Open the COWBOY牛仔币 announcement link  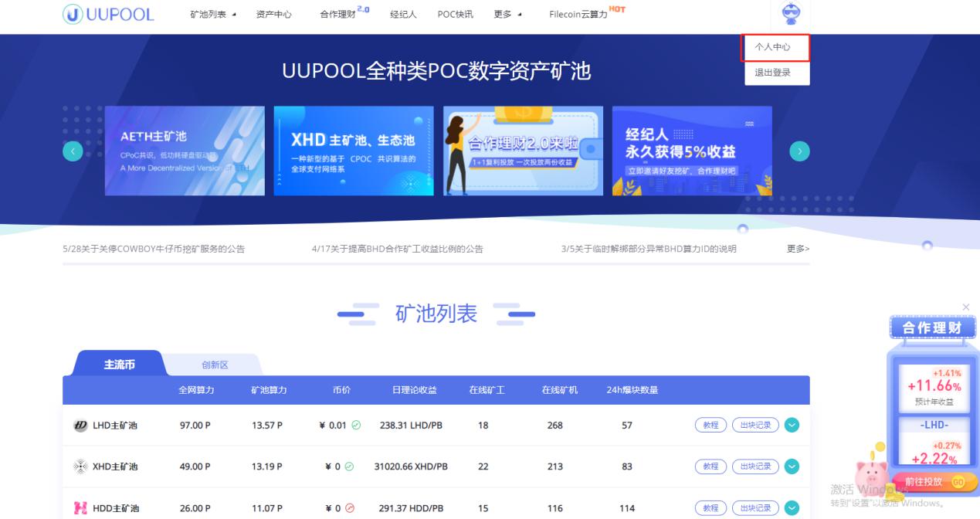click(x=154, y=249)
